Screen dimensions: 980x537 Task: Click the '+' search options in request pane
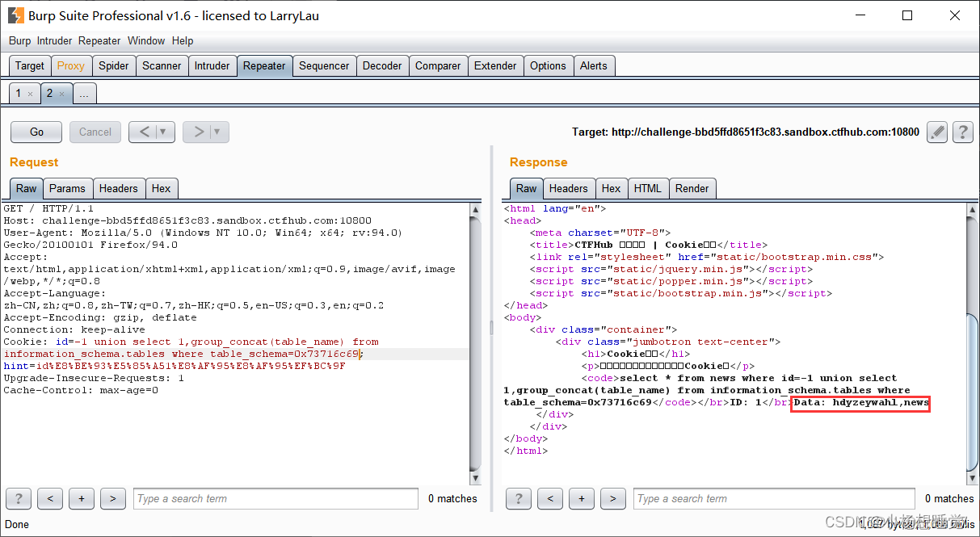click(81, 498)
